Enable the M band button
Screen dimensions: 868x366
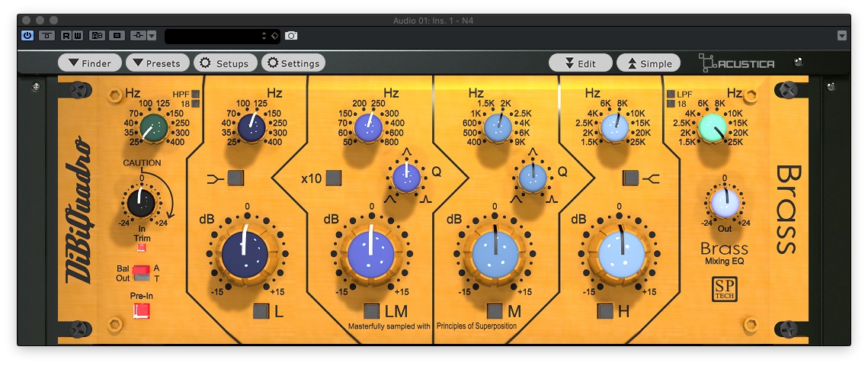(495, 311)
